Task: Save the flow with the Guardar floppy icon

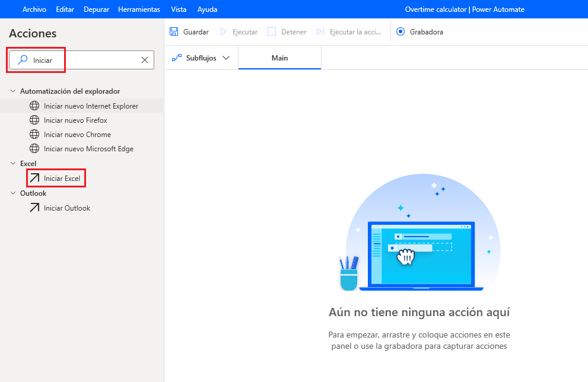Action: 174,31
